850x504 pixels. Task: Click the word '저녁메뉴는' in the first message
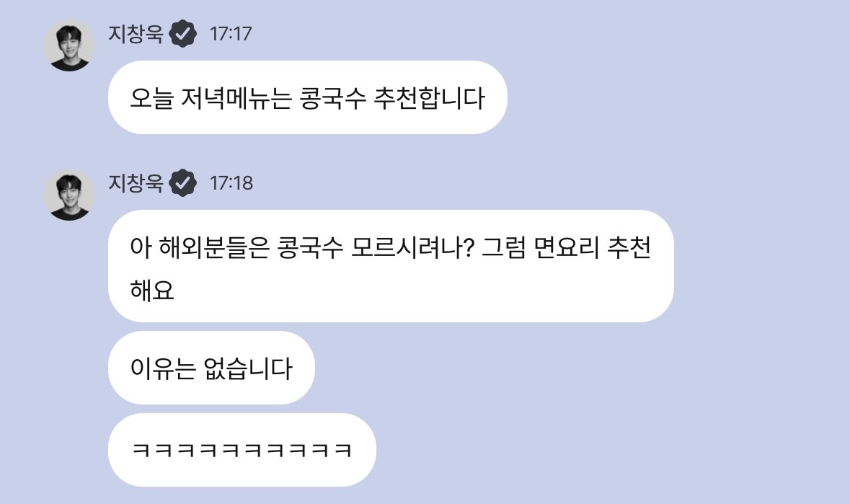point(236,98)
